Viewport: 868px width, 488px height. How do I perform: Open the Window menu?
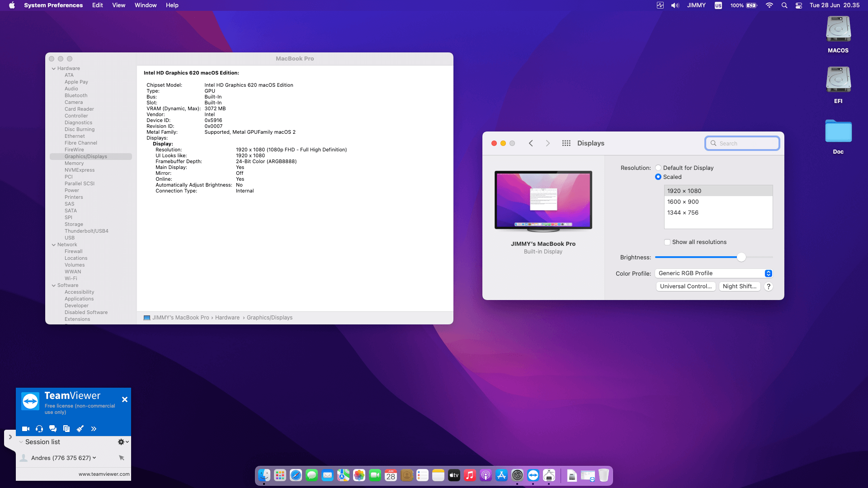coord(146,5)
